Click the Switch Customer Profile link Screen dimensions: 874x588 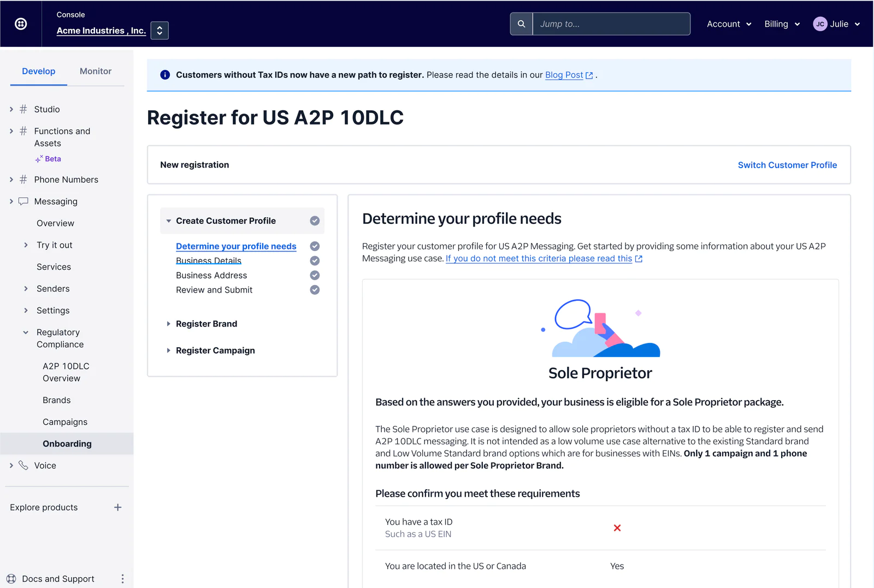coord(787,165)
